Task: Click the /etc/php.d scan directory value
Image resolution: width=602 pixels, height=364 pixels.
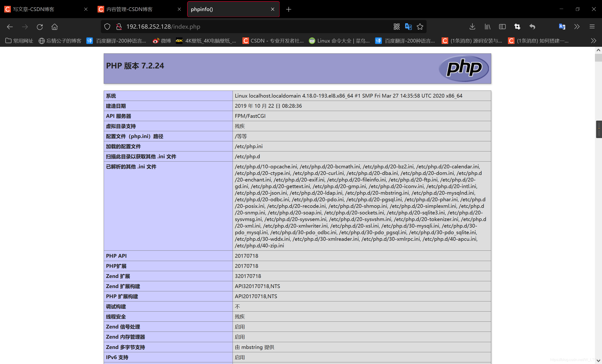Action: pos(247,156)
